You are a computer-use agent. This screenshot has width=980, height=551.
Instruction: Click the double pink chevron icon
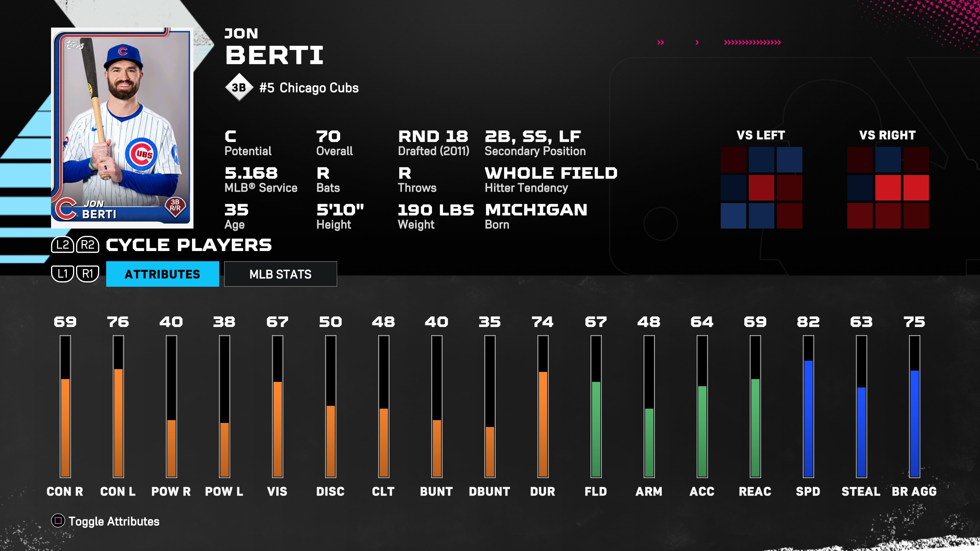tap(660, 42)
